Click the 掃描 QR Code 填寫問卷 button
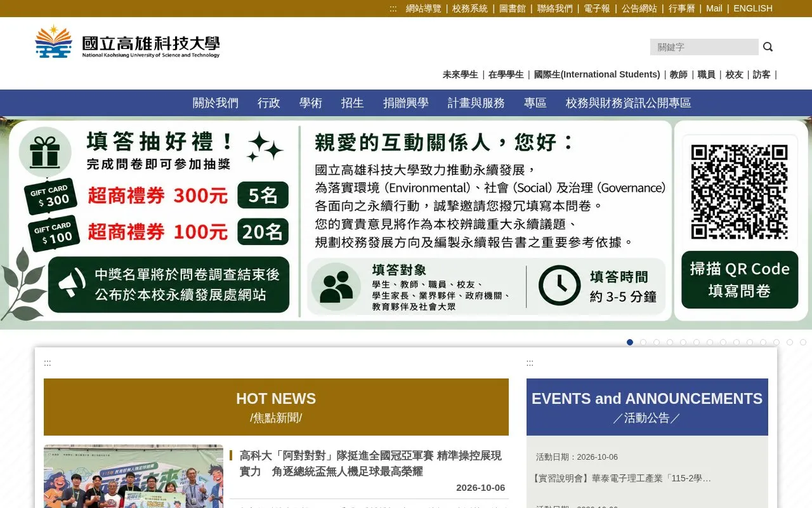This screenshot has height=508, width=812. click(x=740, y=280)
